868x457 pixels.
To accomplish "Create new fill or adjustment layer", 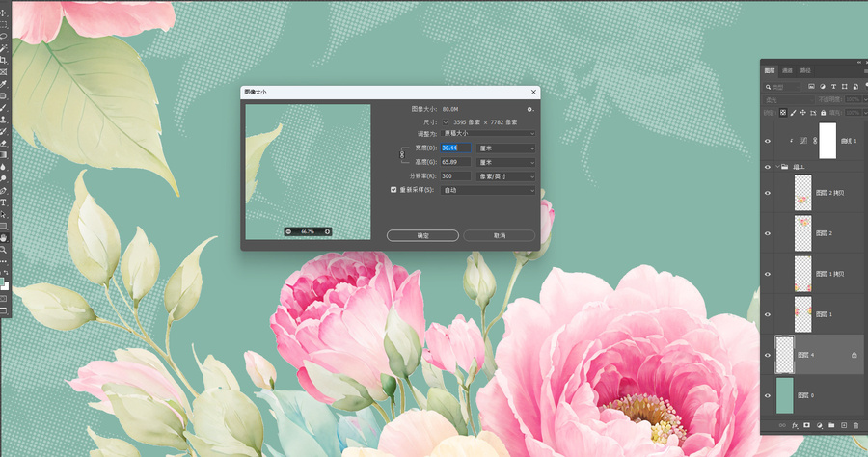I will (819, 425).
